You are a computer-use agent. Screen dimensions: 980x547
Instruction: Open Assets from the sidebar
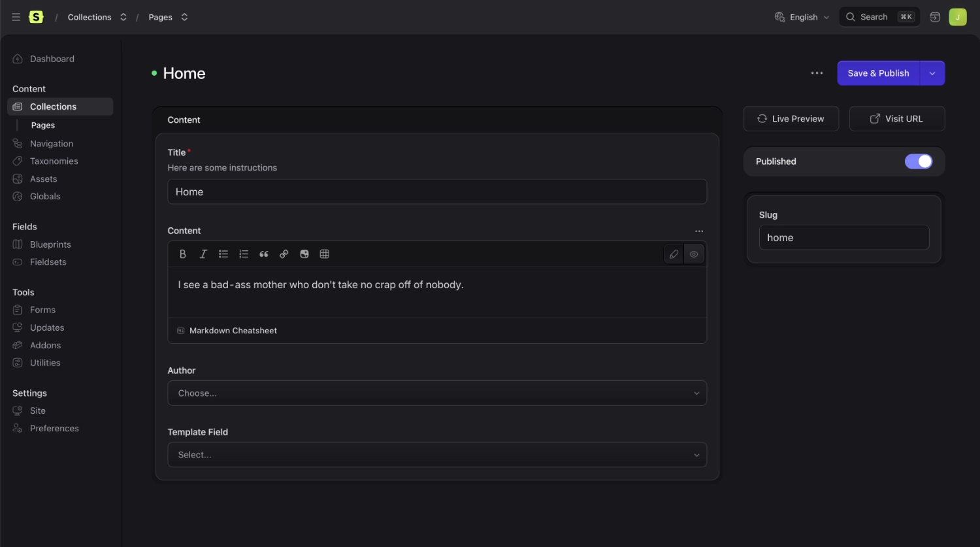(x=44, y=178)
